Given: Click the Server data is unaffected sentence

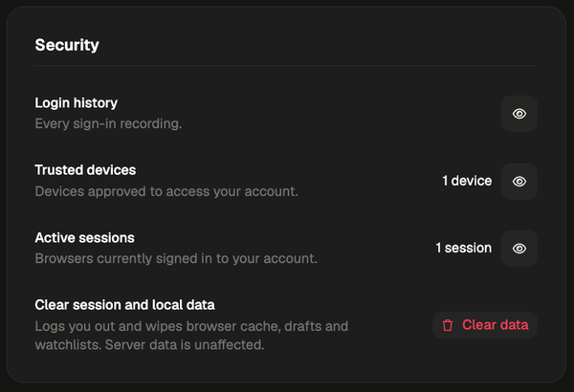Looking at the screenshot, I should [x=185, y=345].
